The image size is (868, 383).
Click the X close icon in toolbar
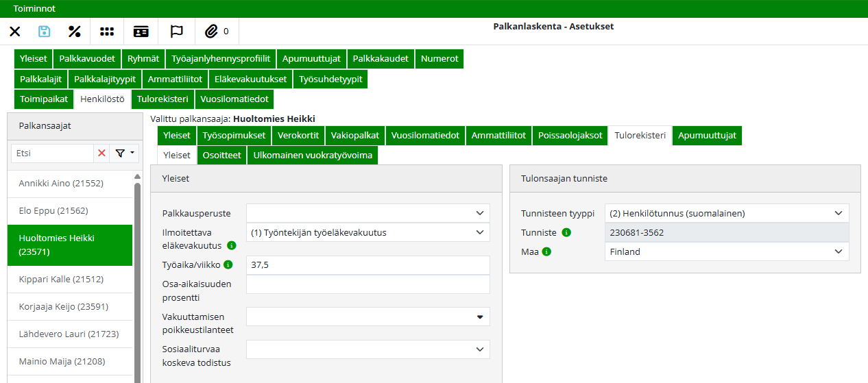(15, 32)
